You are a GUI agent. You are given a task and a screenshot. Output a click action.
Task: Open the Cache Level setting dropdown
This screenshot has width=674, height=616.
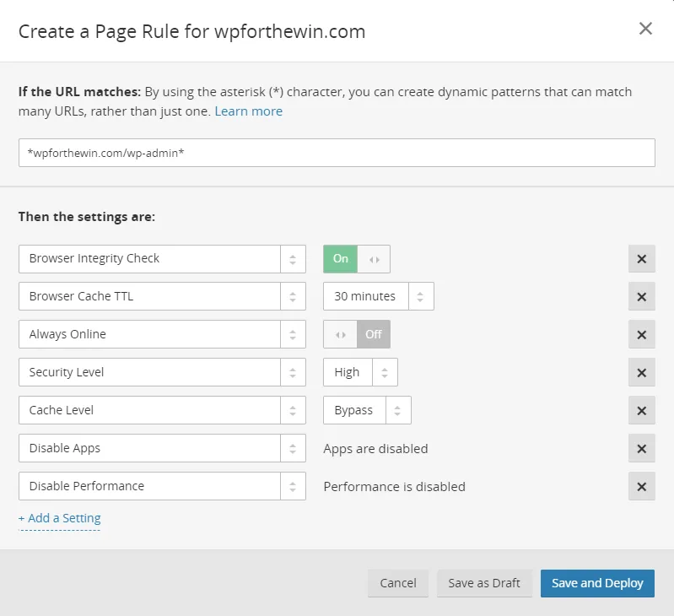tap(162, 410)
